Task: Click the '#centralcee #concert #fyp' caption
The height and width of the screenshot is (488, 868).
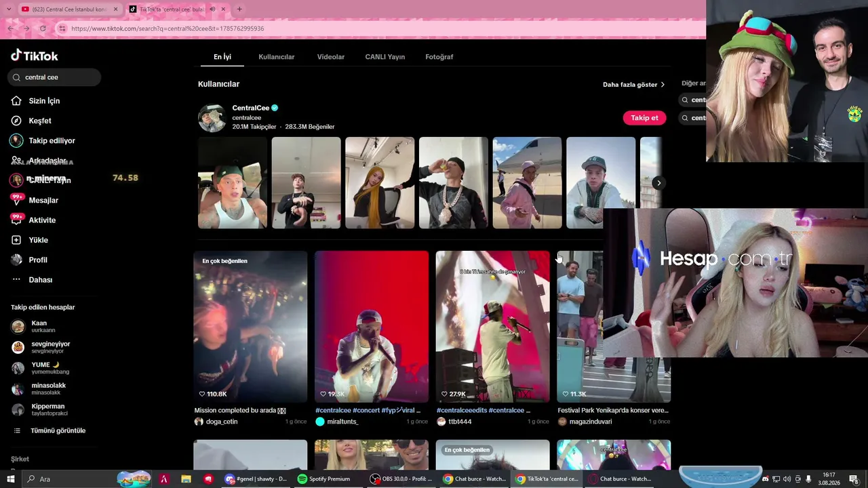Action: (368, 410)
